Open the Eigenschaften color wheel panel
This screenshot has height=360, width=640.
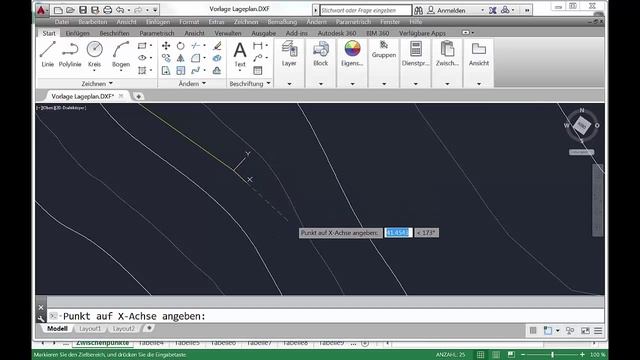(352, 53)
